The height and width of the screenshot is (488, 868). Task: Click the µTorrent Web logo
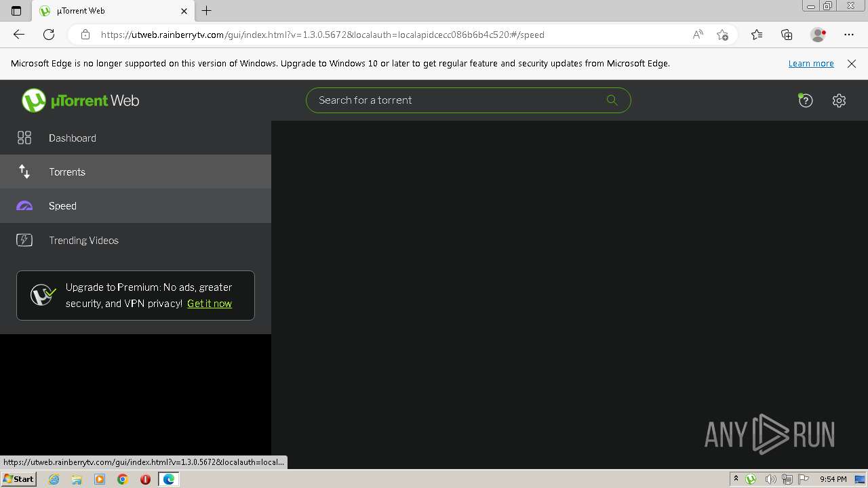(80, 100)
